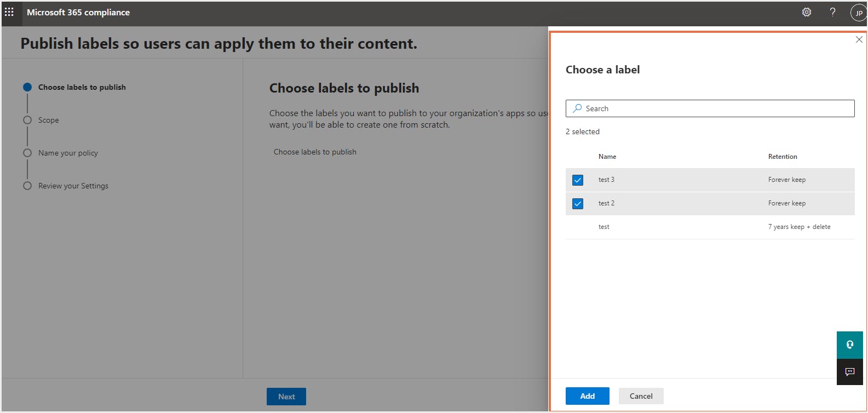Open the Settings gear in the top bar

[806, 12]
